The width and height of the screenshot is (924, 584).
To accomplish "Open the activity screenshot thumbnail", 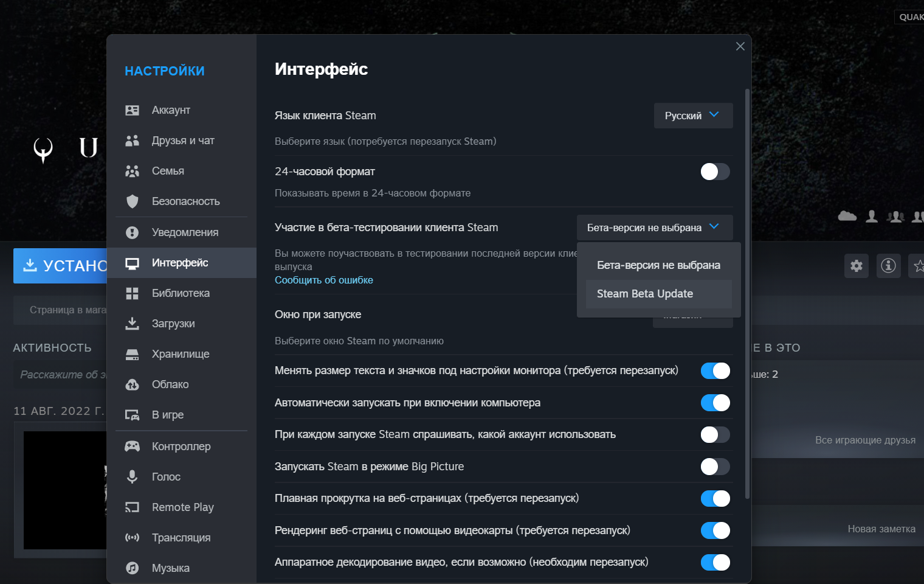I will 65,490.
